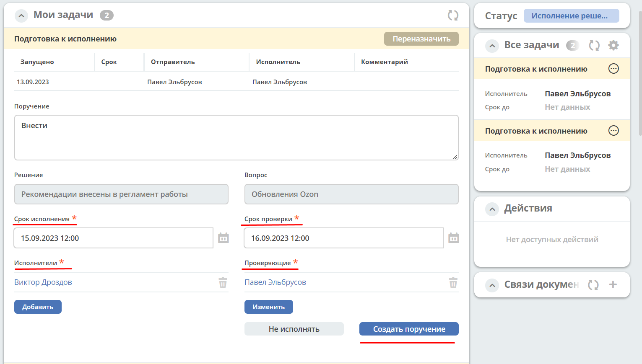Click the Комментарий column header
Screen dimensions: 642x364
[x=385, y=62]
